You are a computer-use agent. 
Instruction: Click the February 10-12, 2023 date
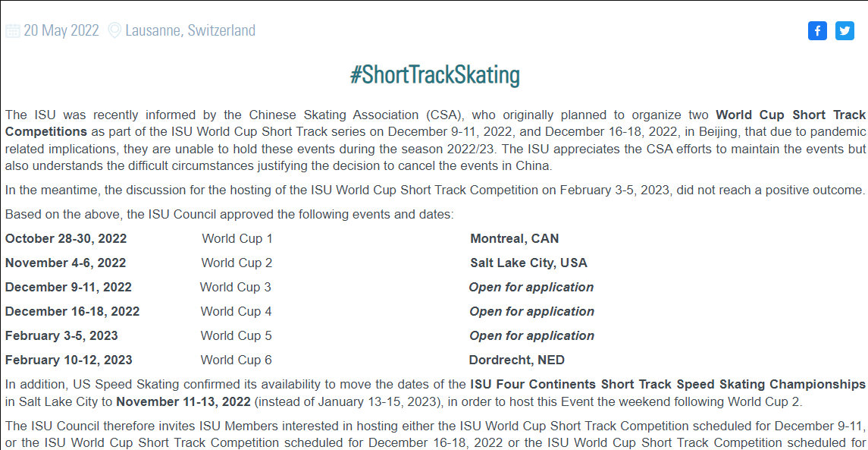(68, 360)
